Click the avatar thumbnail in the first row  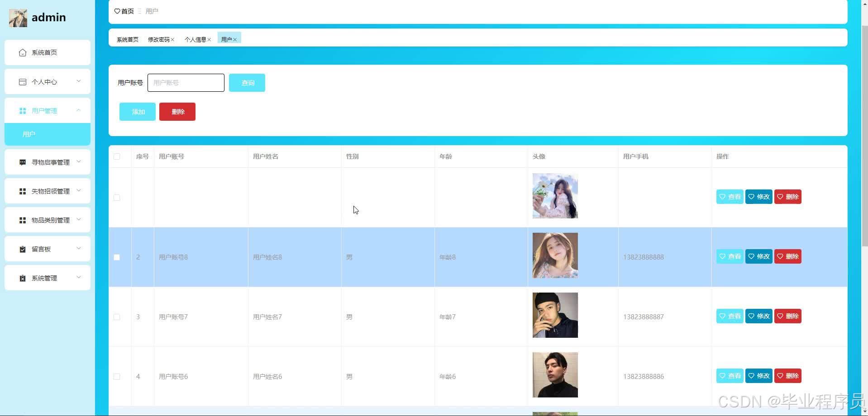555,196
